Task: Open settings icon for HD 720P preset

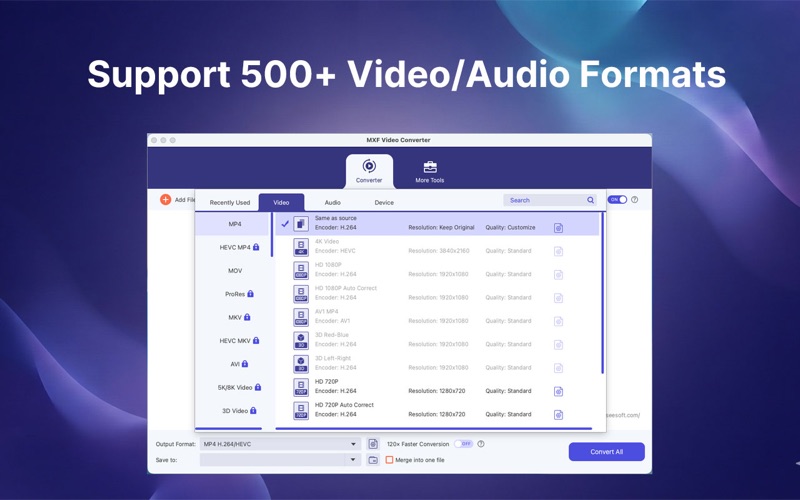Action: tap(558, 391)
